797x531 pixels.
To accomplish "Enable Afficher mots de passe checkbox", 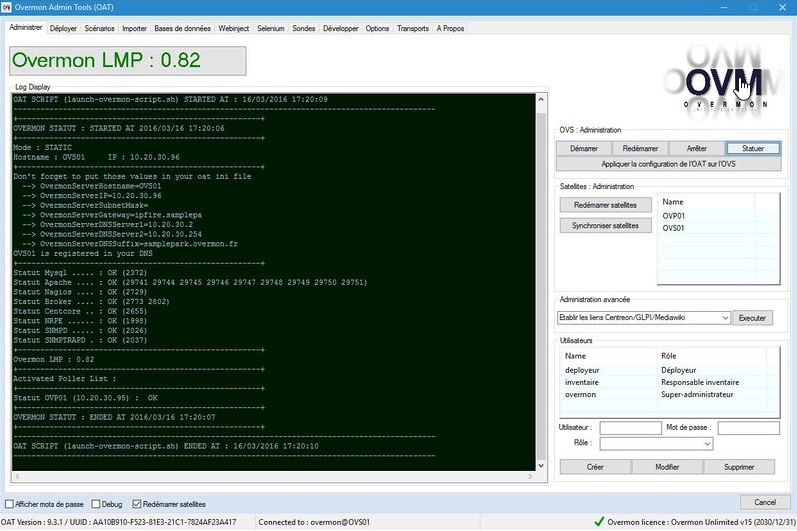I will (x=10, y=504).
